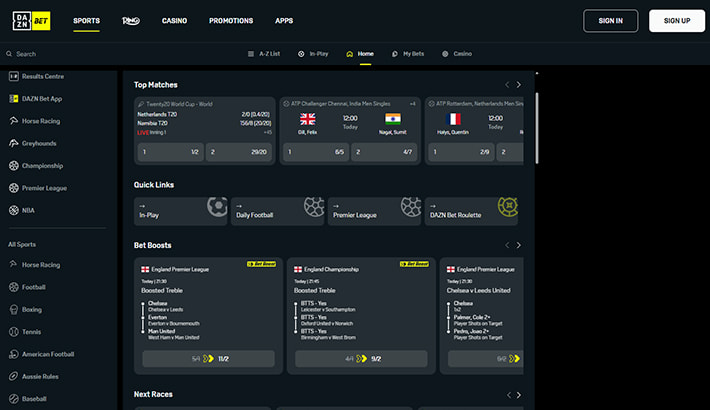Open the Sports main tab
Screen dimensions: 710x410
[x=86, y=21]
